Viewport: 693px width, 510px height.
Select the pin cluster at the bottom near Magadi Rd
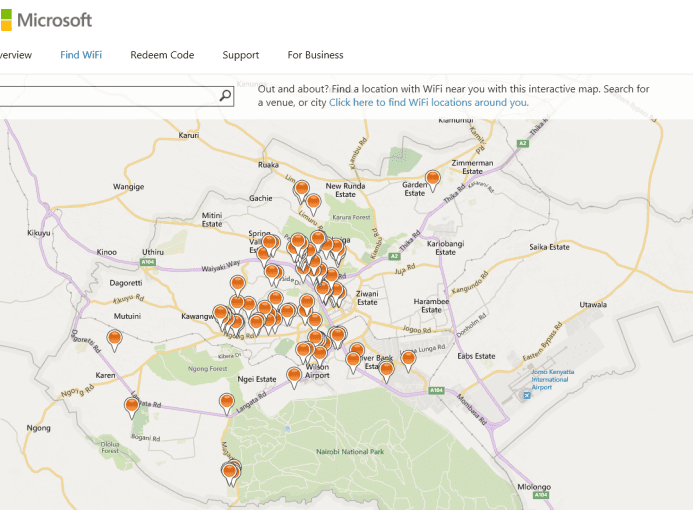pyautogui.click(x=231, y=473)
